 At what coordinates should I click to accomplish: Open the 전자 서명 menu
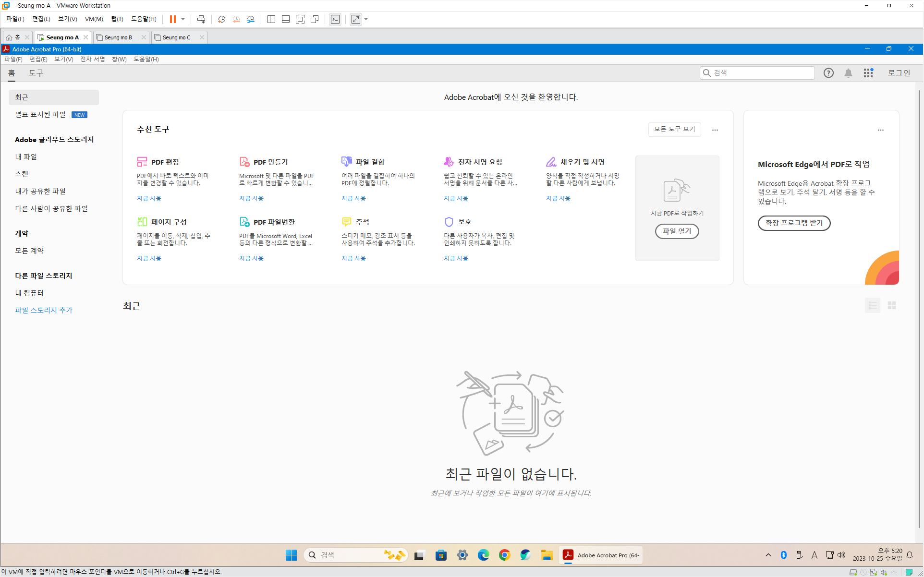92,59
